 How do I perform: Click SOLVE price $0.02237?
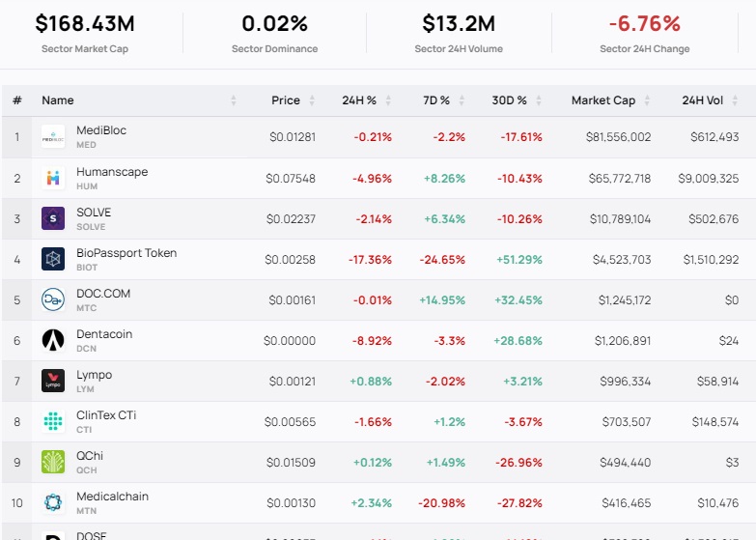(x=291, y=219)
